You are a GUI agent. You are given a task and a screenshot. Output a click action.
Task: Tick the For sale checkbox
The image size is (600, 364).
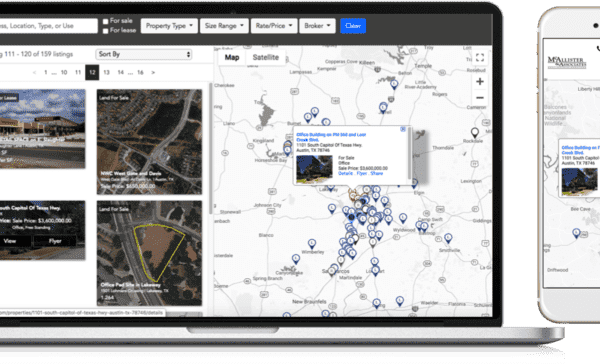point(106,21)
